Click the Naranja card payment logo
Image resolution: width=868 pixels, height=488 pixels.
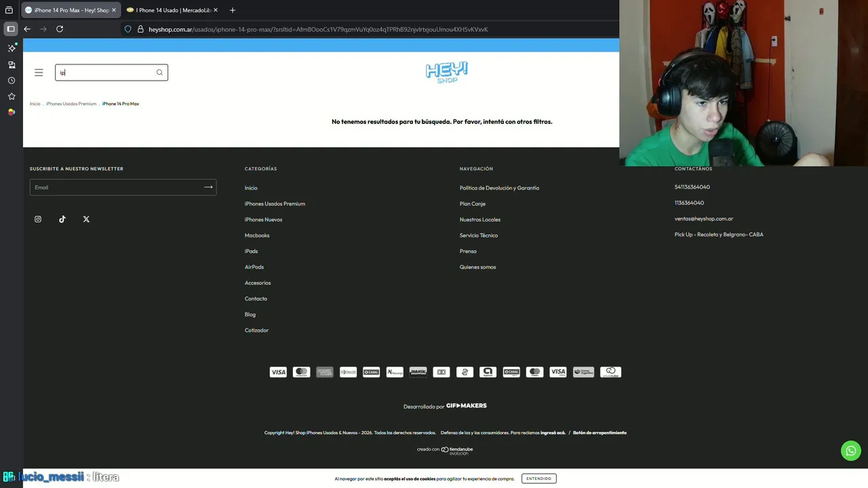(x=395, y=372)
